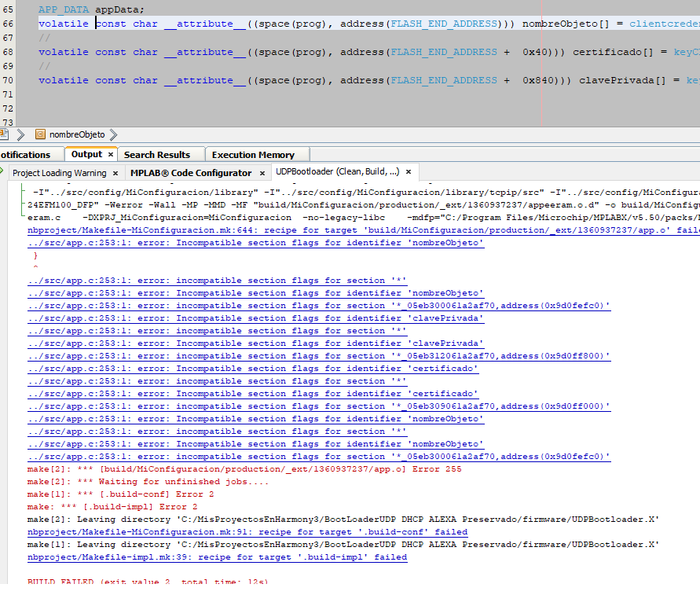Image resolution: width=700 pixels, height=595 pixels.
Task: Click 0x840 offset in line 70
Action: click(538, 80)
